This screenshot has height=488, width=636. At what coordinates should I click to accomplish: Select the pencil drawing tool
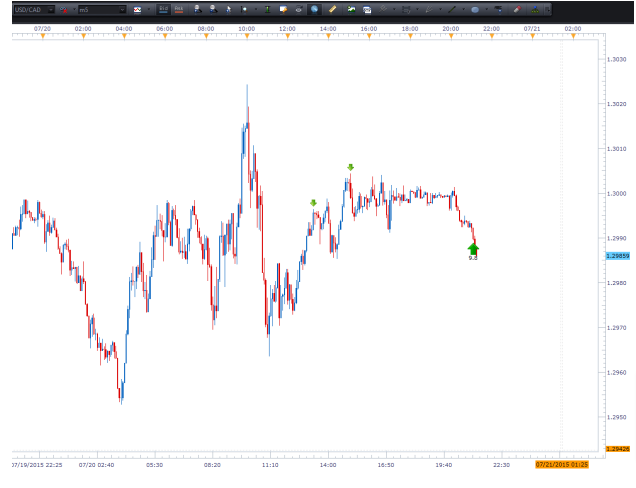click(x=333, y=9)
